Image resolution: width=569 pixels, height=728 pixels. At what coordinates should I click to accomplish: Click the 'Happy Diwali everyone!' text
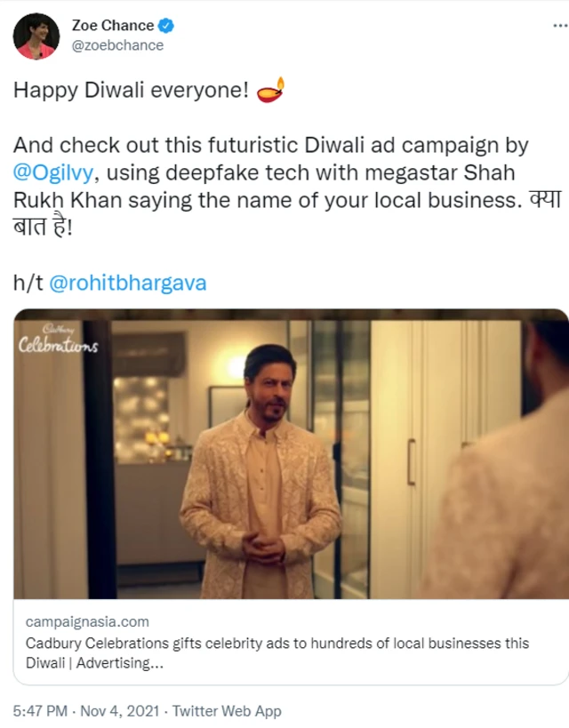pyautogui.click(x=131, y=90)
